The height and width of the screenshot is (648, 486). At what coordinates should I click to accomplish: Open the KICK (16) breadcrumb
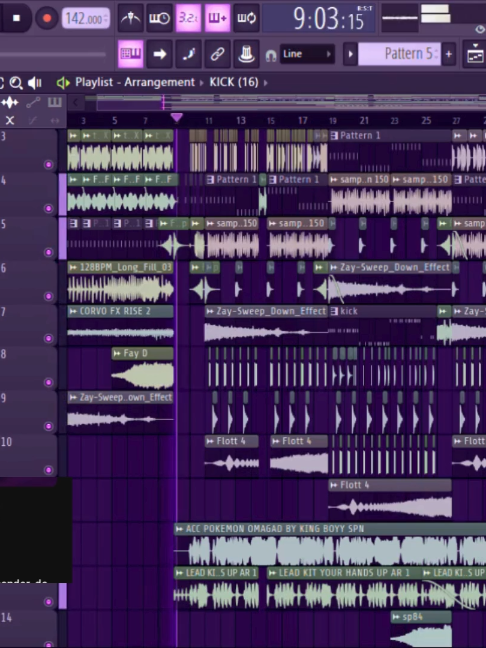[x=234, y=82]
